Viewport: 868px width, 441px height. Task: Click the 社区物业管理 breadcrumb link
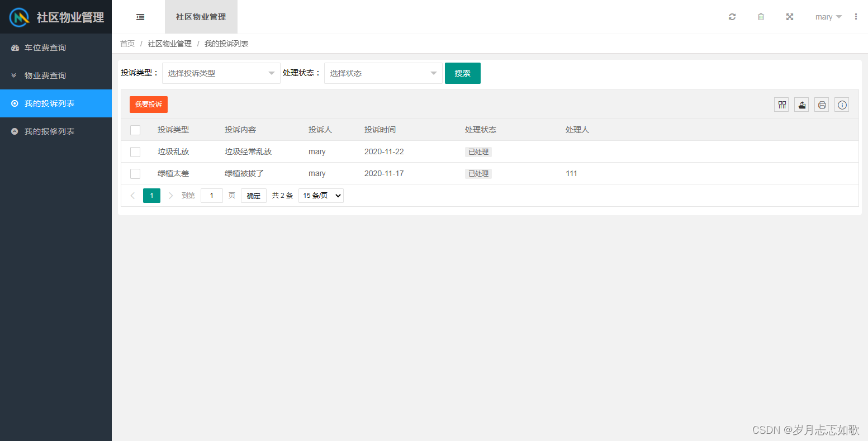click(170, 44)
